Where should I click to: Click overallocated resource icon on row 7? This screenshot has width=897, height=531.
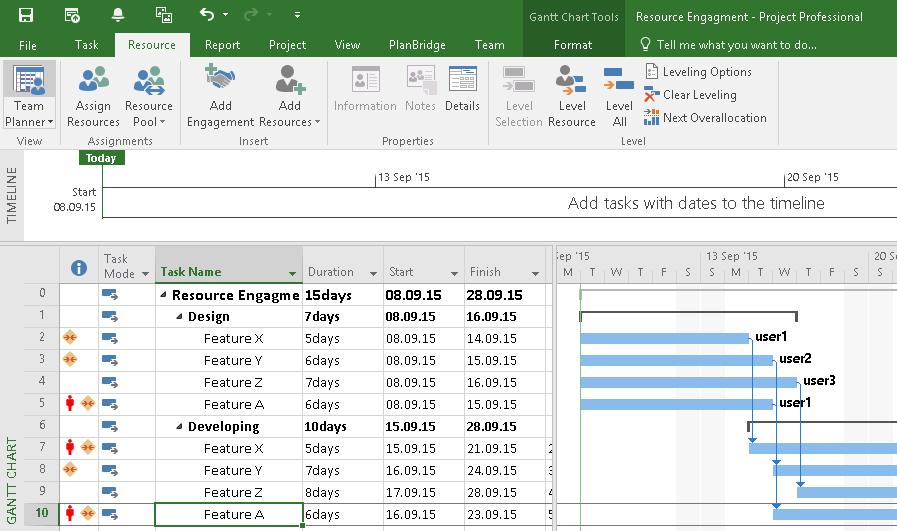[70, 447]
